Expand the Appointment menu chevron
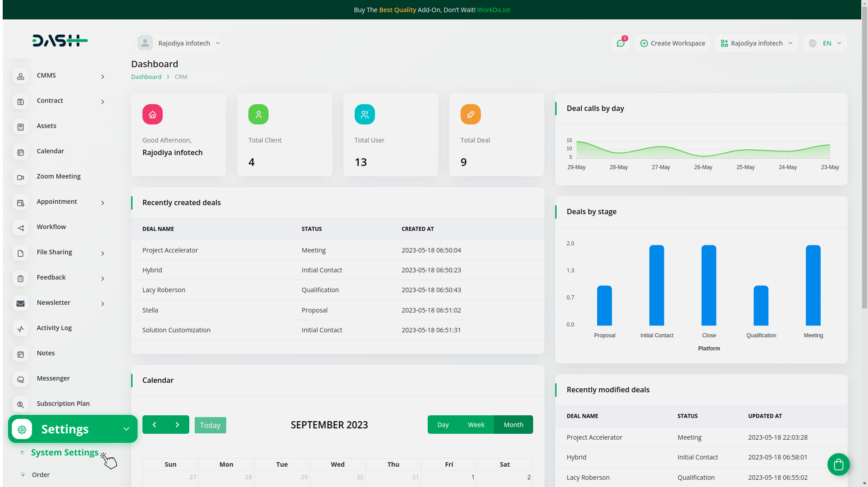This screenshot has width=868, height=487. point(103,203)
